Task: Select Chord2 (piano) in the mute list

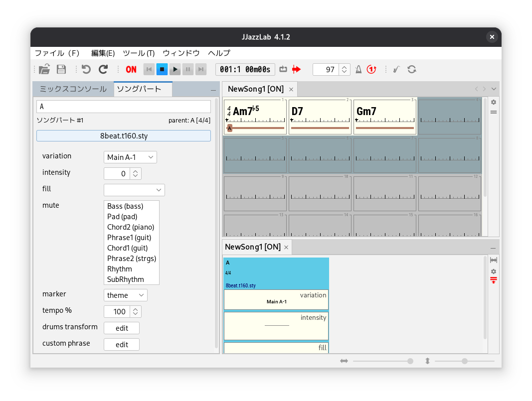Action: tap(132, 227)
